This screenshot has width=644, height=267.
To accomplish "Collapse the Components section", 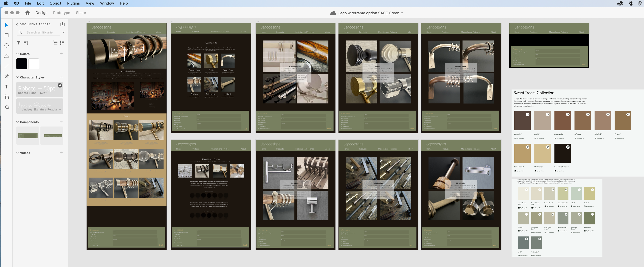I will (x=17, y=122).
